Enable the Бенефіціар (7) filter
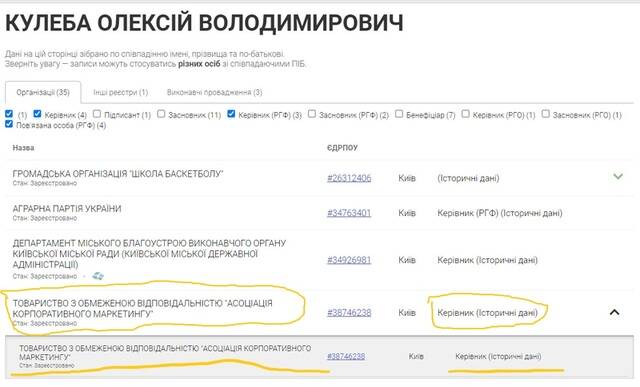This screenshot has width=640, height=387. click(399, 114)
